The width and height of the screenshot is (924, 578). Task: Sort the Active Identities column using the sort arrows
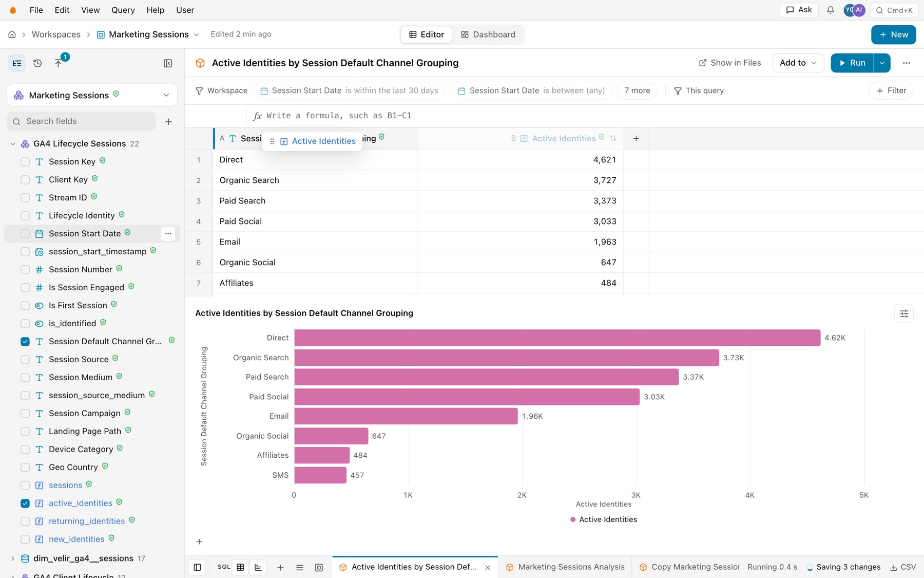pyautogui.click(x=612, y=138)
